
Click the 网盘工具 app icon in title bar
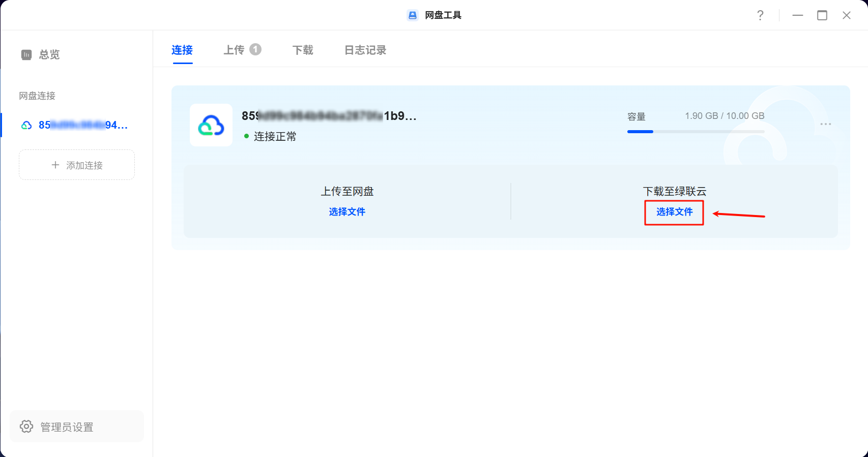(x=413, y=15)
